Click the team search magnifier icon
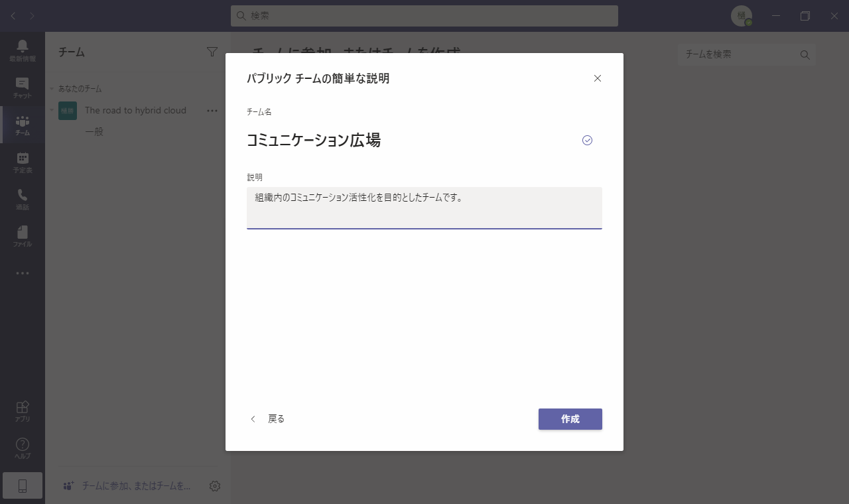The image size is (849, 504). coord(805,55)
